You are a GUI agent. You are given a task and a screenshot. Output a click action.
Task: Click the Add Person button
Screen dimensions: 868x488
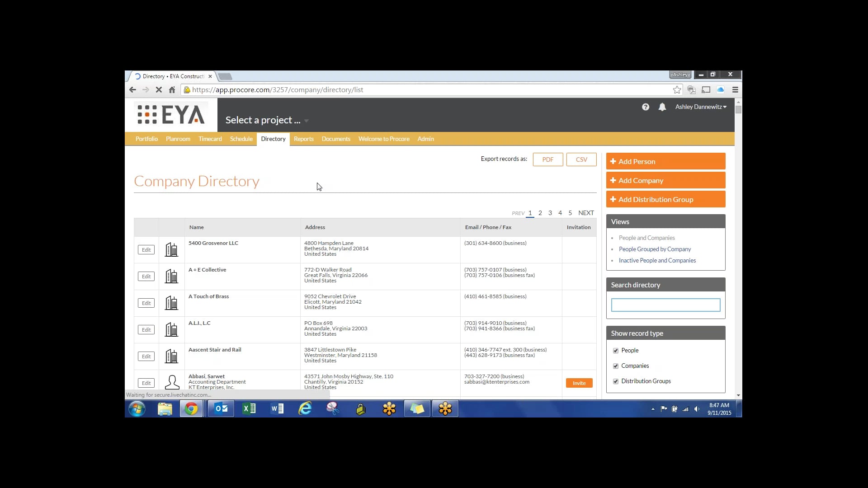point(665,161)
